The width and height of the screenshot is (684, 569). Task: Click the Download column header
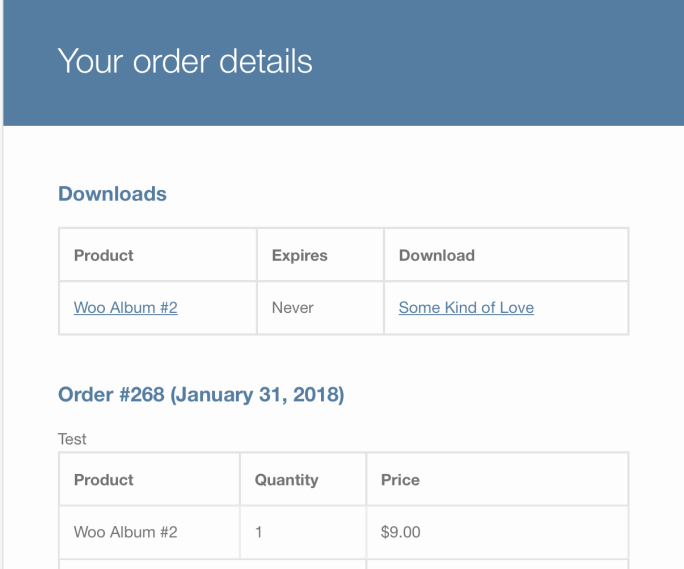tap(436, 255)
